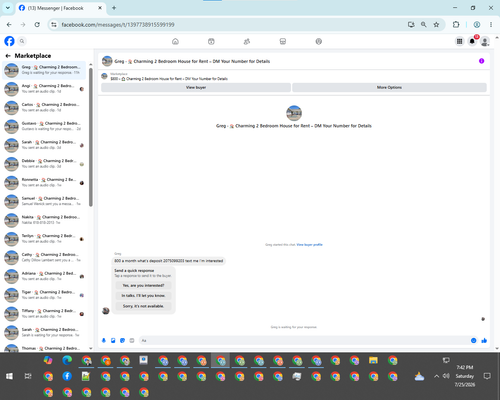Bookmark this page with the star
The image size is (500, 400).
tap(436, 25)
